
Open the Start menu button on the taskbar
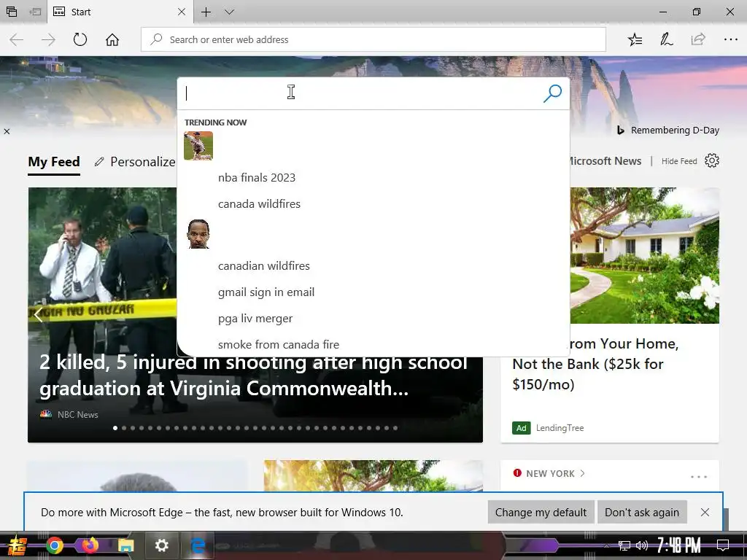tap(18, 545)
